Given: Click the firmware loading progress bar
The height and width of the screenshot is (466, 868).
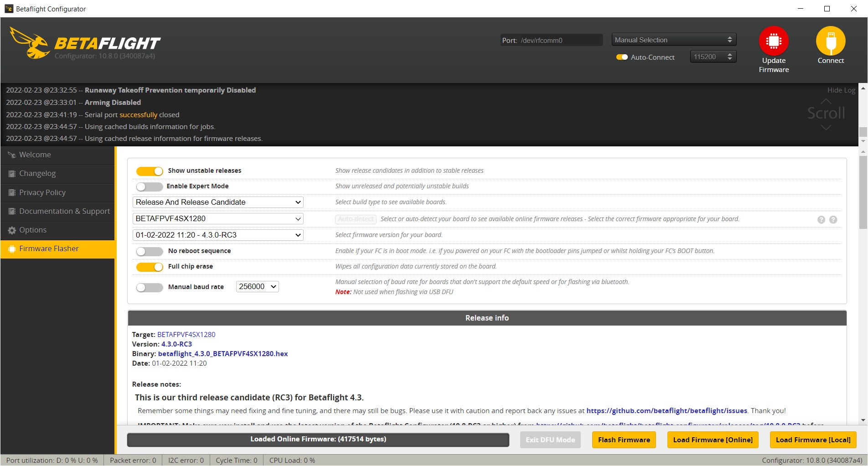Looking at the screenshot, I should (x=318, y=440).
